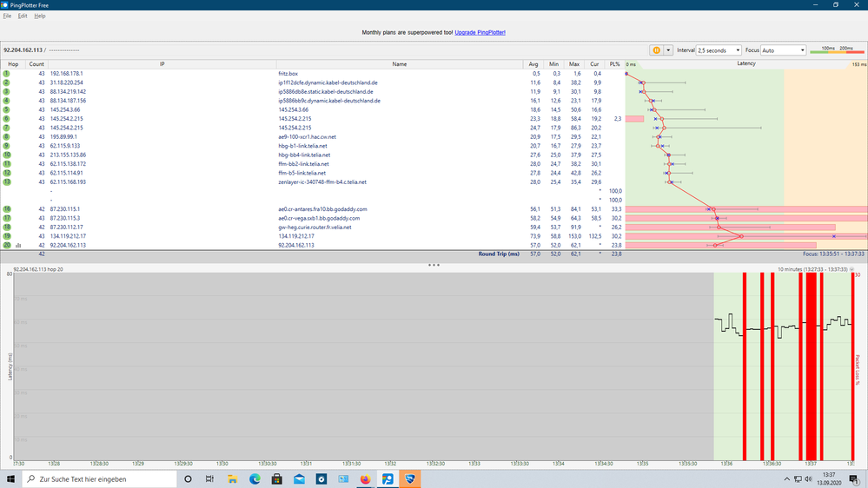Open the File menu

click(7, 16)
